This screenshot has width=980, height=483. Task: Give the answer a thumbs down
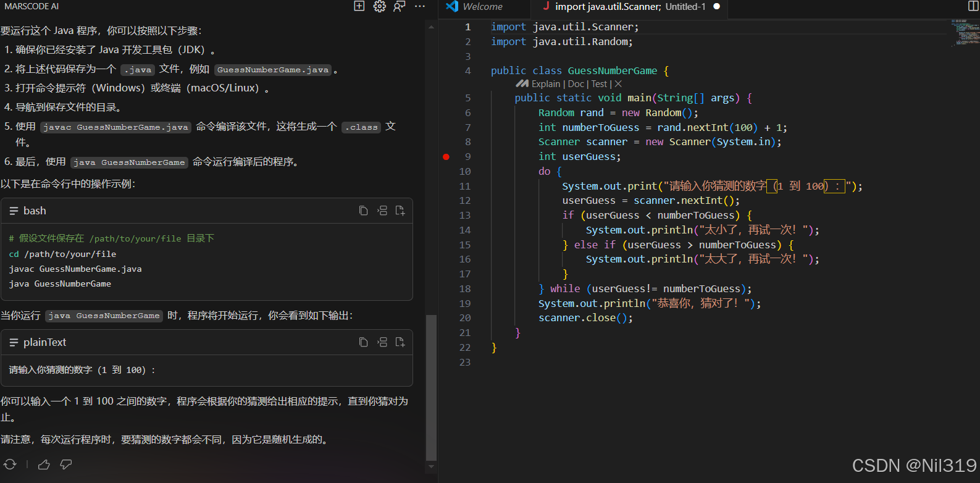tap(66, 464)
